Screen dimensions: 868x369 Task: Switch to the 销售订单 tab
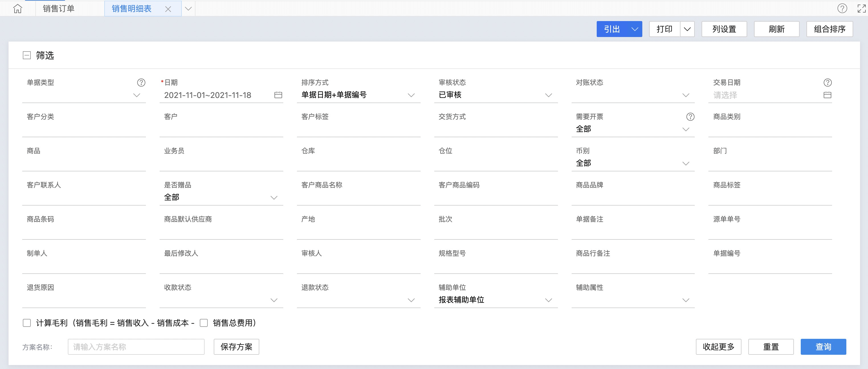59,9
